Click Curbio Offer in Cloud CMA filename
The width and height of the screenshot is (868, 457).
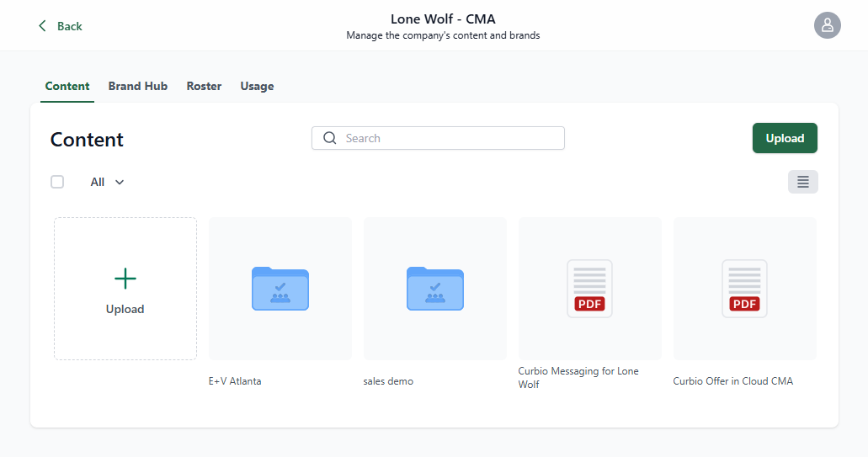click(733, 381)
